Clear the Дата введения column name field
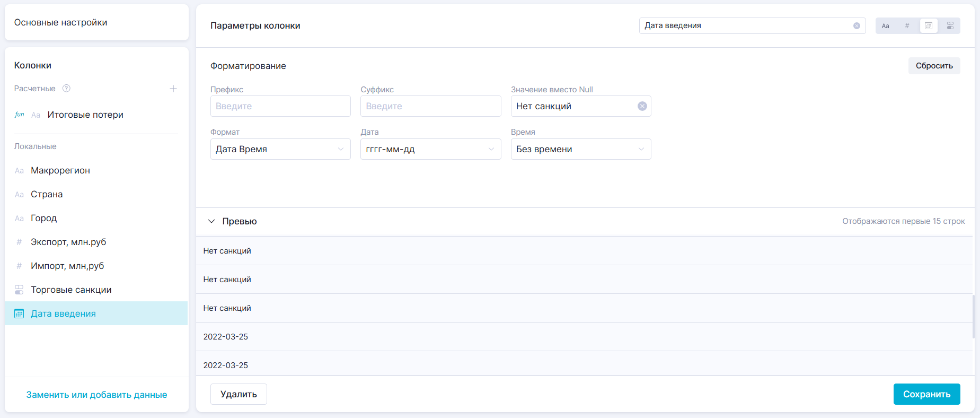The image size is (980, 418). click(856, 26)
